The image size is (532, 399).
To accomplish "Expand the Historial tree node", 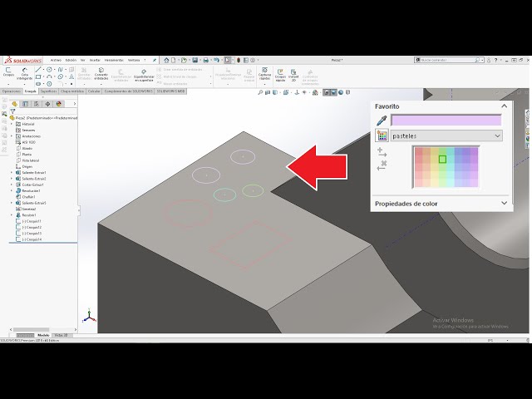I will 12,124.
